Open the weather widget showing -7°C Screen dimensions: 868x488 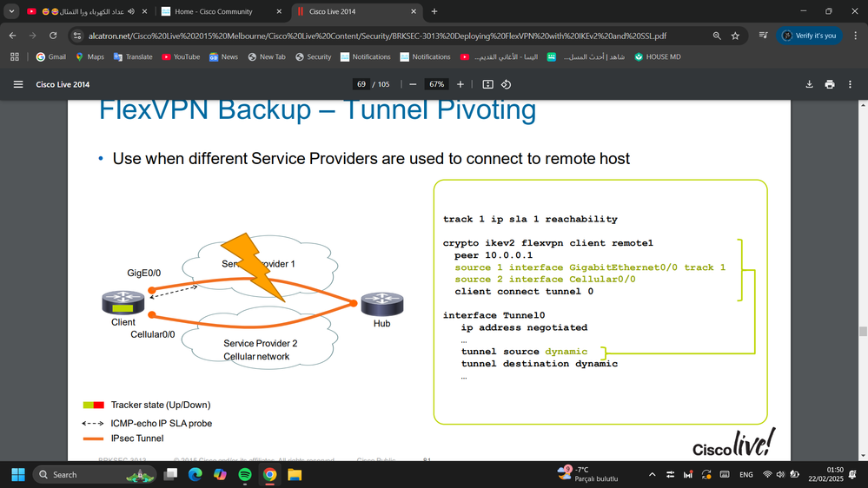coord(586,474)
